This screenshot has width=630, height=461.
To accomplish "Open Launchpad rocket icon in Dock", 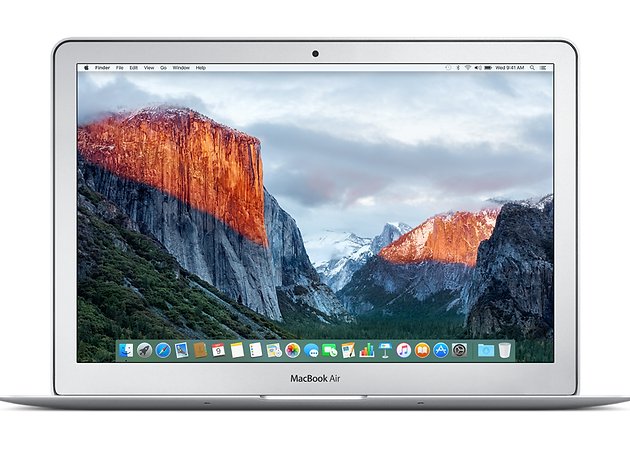I will (145, 350).
